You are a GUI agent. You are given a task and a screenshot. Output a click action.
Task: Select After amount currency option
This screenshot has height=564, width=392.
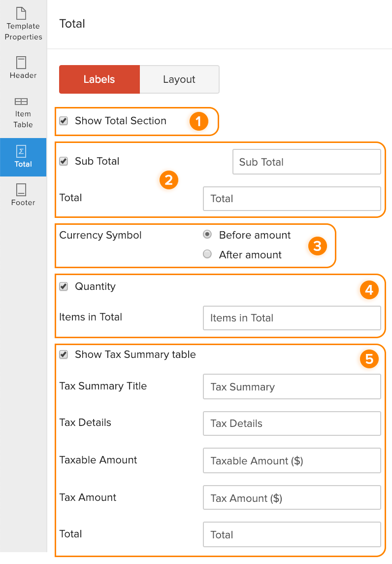click(207, 254)
